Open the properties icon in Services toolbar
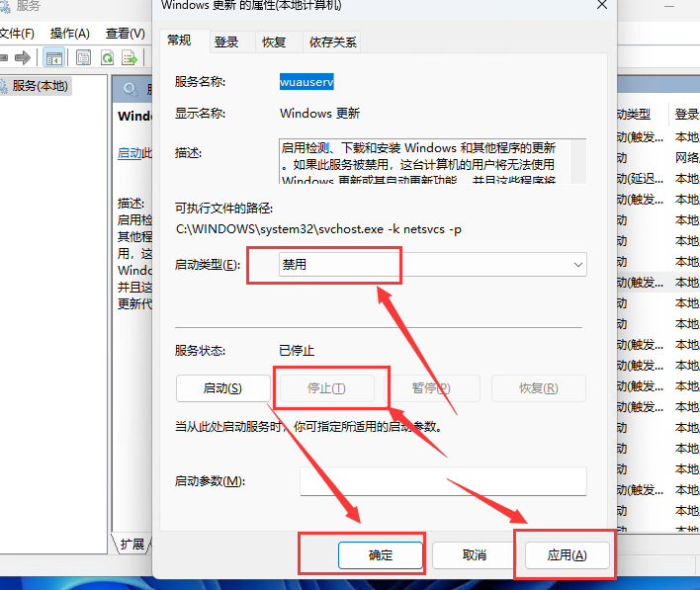The image size is (700, 590). [83, 57]
